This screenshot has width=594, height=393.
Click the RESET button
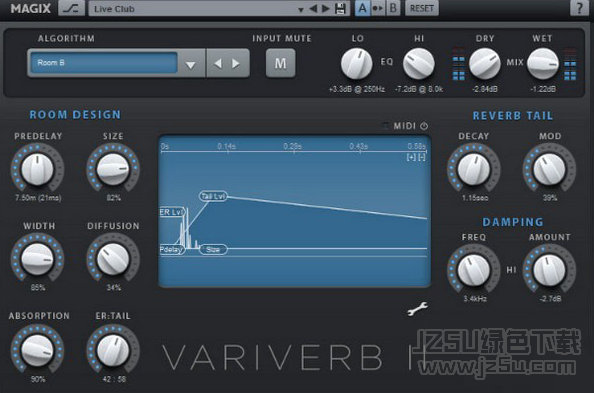click(x=422, y=8)
